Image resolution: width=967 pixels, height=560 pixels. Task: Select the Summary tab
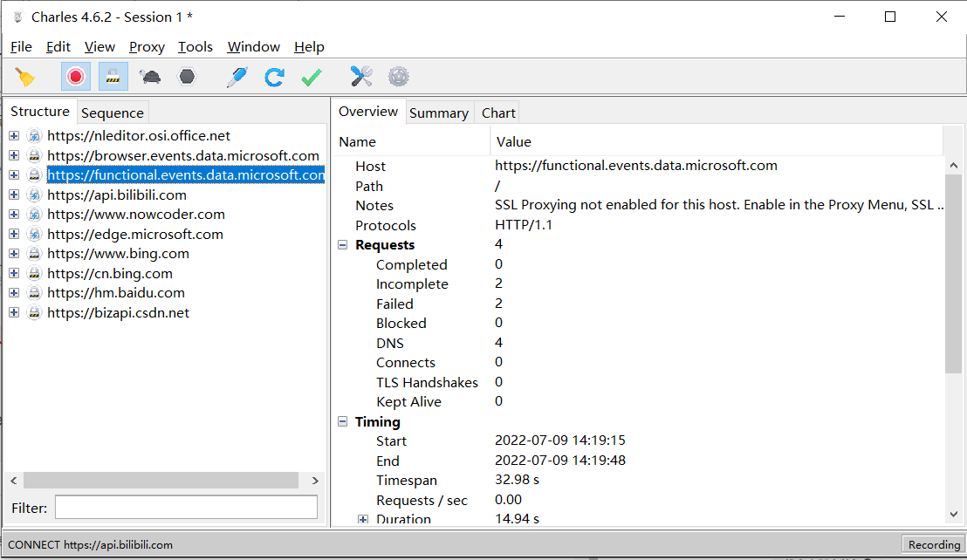(439, 113)
